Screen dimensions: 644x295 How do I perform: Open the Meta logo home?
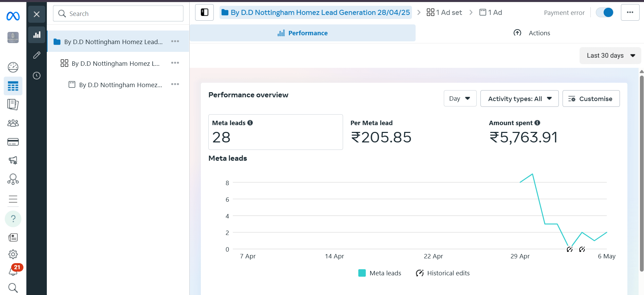click(x=13, y=16)
